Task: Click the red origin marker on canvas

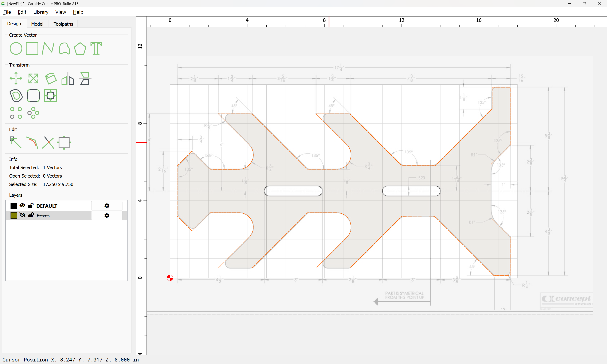Action: tap(170, 278)
